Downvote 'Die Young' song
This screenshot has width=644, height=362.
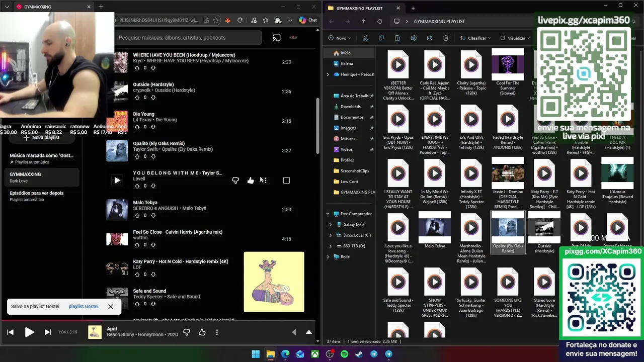[153, 127]
